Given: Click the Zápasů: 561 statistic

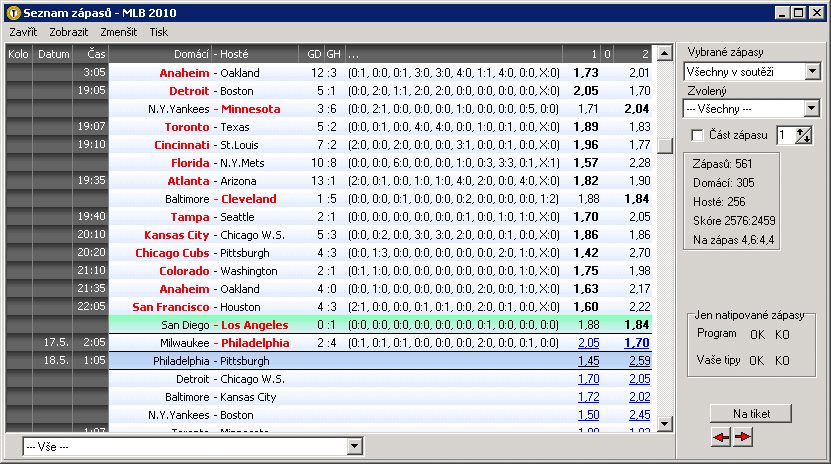Looking at the screenshot, I should pyautogui.click(x=722, y=164).
